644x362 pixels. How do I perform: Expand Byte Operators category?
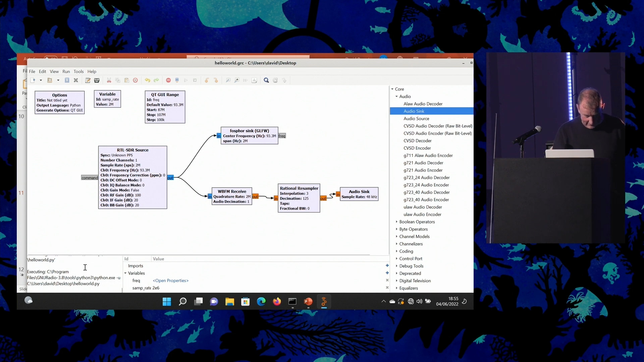(396, 229)
